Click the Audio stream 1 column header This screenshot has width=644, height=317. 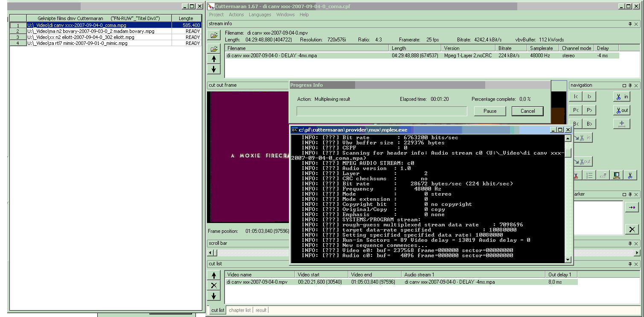tap(474, 275)
